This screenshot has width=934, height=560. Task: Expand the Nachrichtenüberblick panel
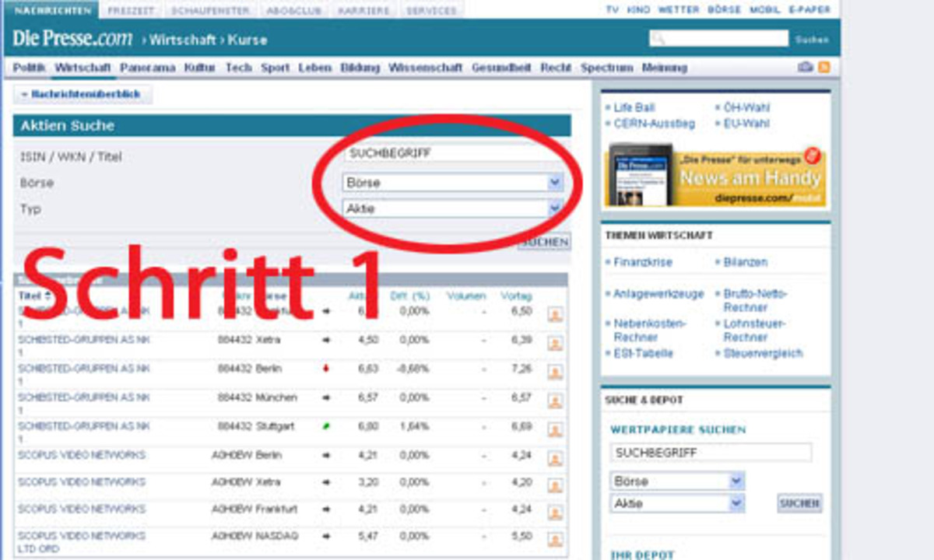click(82, 94)
